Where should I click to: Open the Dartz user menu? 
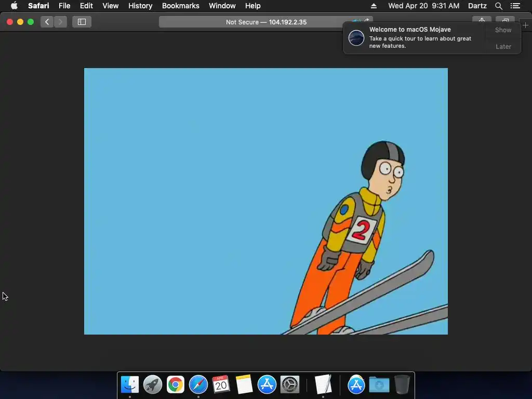click(477, 6)
